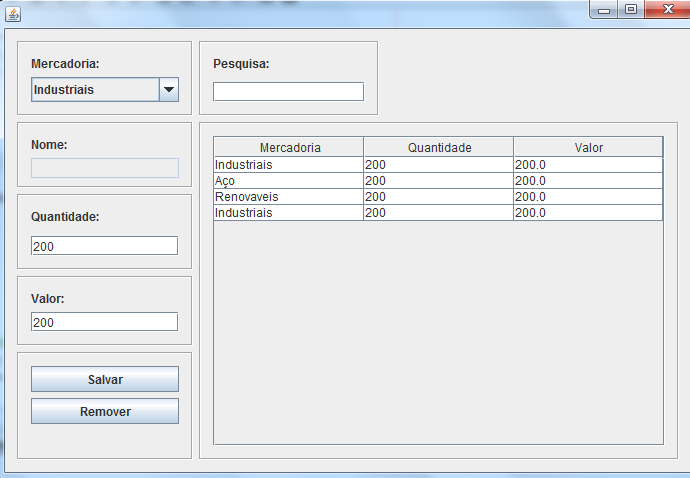
Task: Click the Remover button
Action: (x=105, y=412)
